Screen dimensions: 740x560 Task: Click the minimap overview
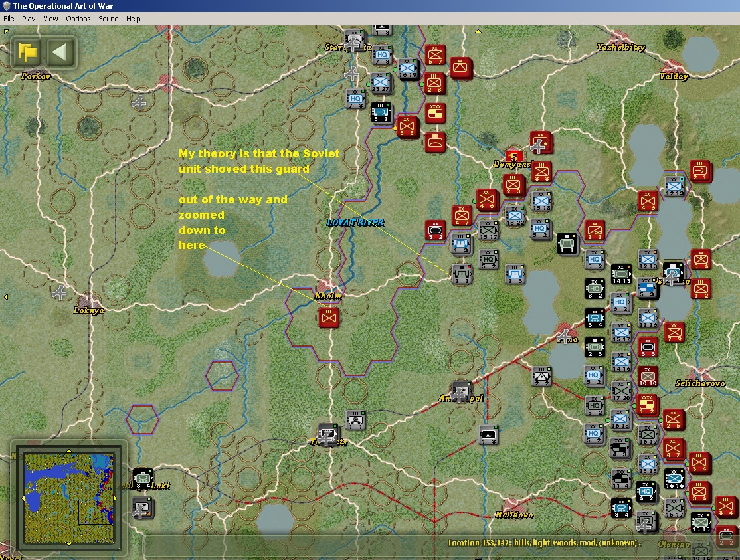69,498
